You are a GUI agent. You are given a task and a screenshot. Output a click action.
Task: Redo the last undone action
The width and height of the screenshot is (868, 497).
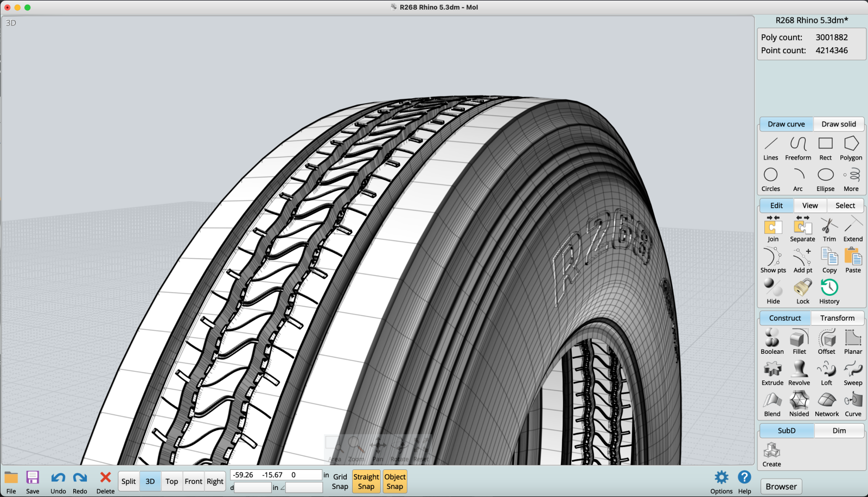80,482
